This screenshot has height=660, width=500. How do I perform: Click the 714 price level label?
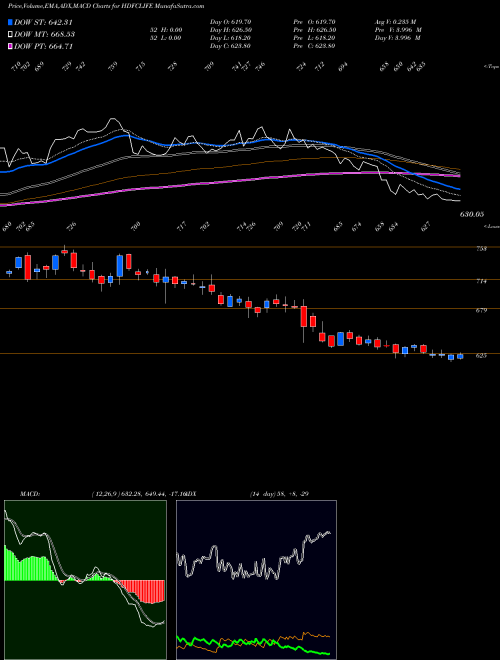tap(481, 281)
